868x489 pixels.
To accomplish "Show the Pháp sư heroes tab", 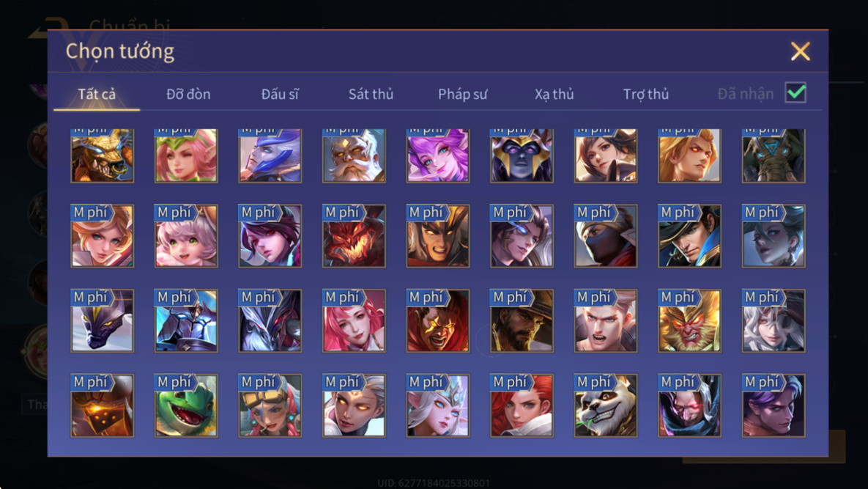I will 463,94.
